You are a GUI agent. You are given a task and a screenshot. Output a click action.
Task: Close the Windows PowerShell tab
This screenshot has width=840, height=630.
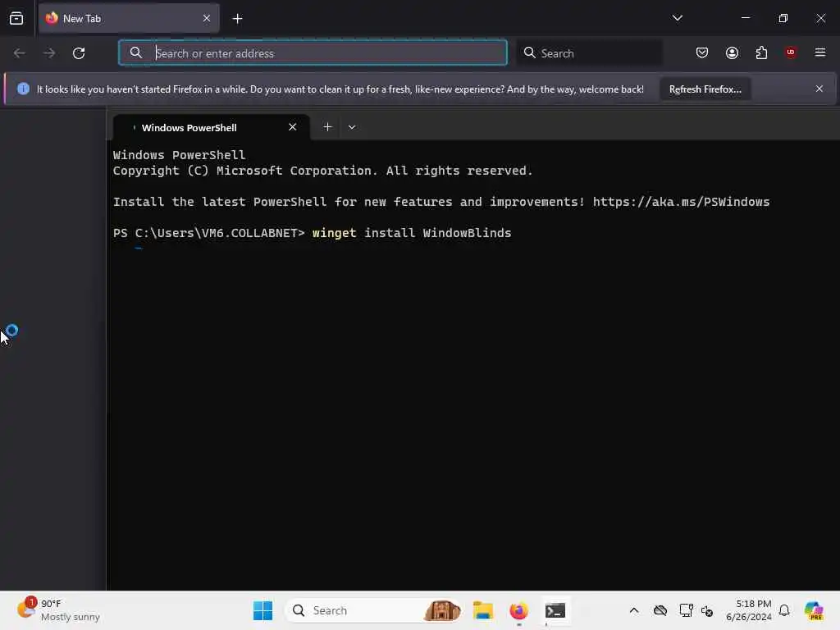tap(293, 127)
